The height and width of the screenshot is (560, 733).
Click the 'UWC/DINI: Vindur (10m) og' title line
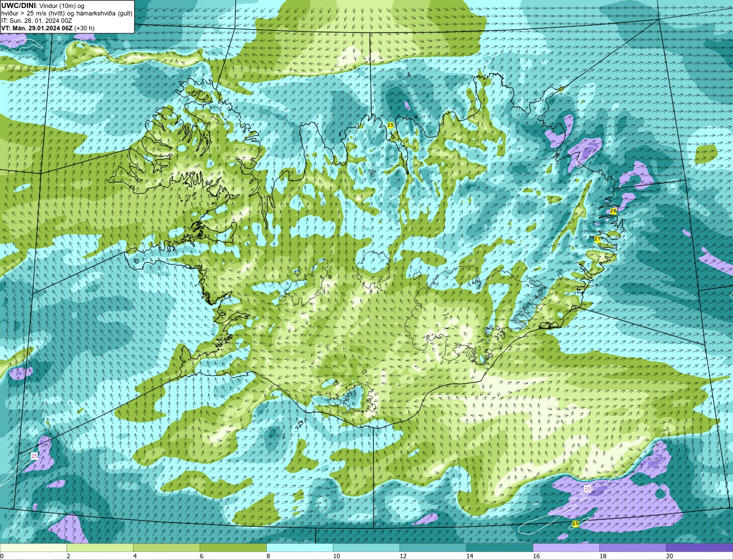click(43, 5)
